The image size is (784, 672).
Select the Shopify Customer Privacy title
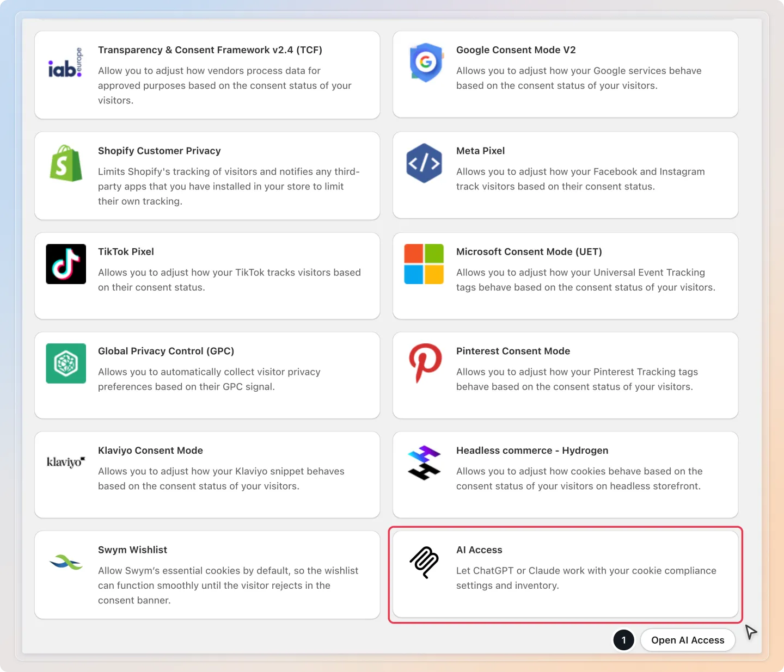[160, 151]
